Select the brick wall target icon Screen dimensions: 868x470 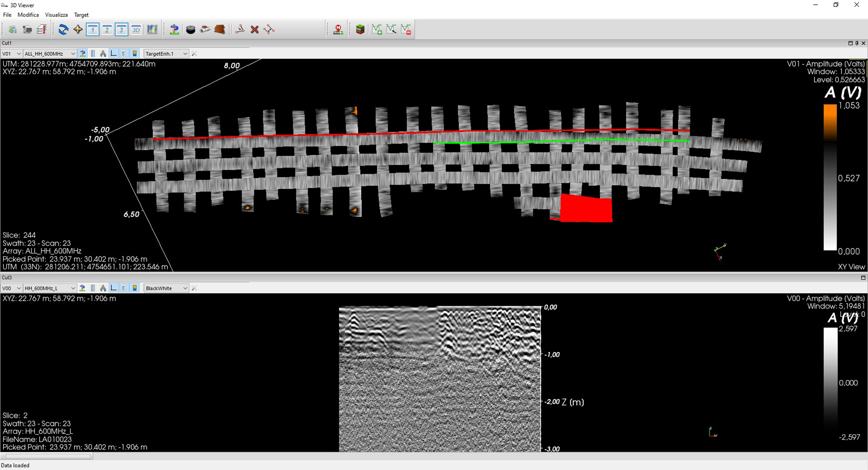point(220,30)
